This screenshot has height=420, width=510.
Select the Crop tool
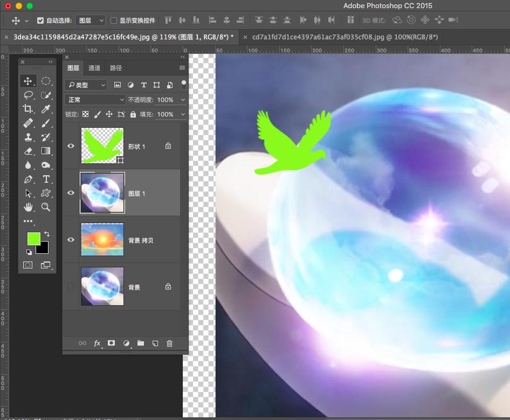(28, 109)
